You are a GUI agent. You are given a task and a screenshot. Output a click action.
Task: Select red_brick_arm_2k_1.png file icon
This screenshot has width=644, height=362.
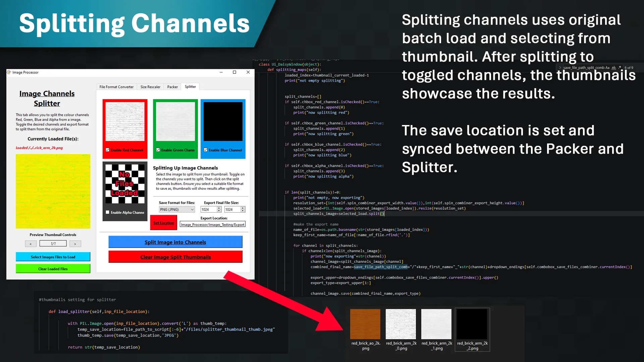[x=436, y=324]
